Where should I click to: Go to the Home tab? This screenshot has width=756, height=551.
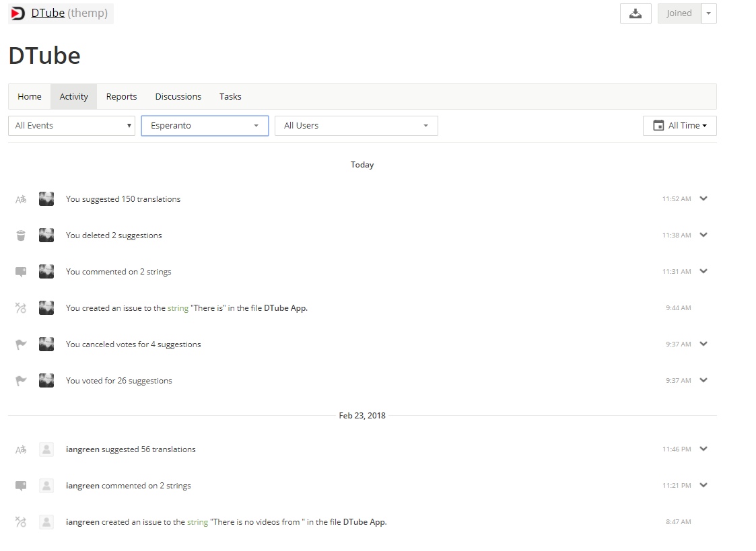click(30, 97)
